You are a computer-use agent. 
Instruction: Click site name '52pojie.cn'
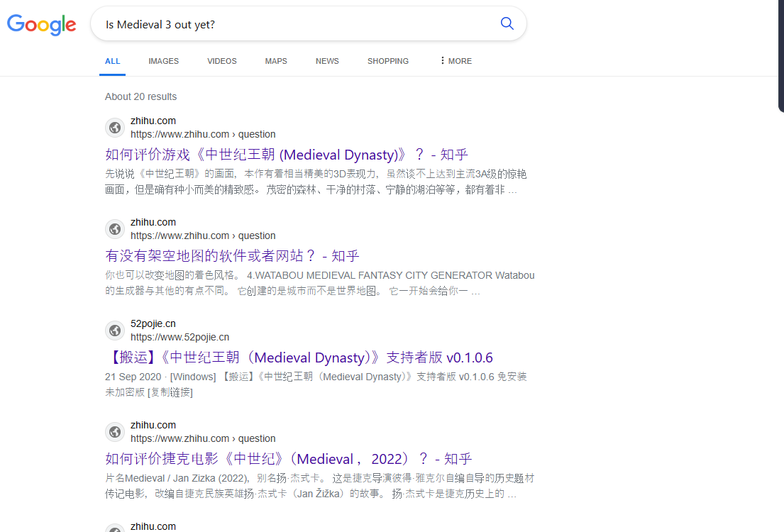point(153,323)
